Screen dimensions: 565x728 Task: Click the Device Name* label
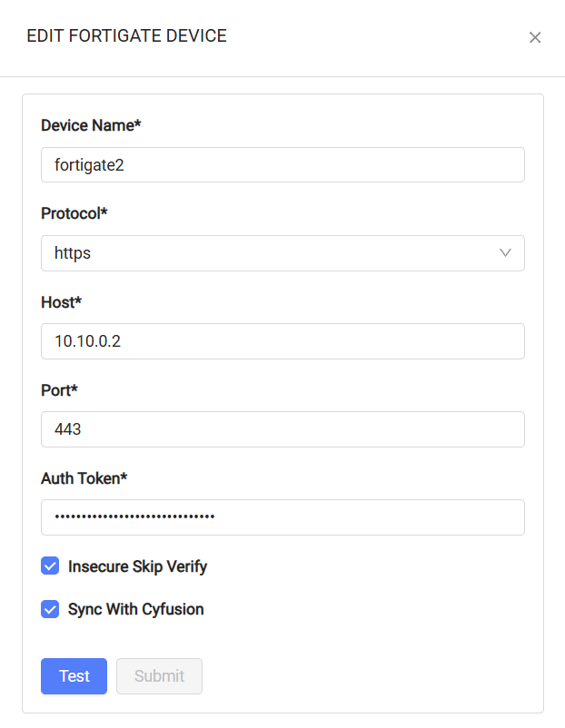tap(91, 125)
